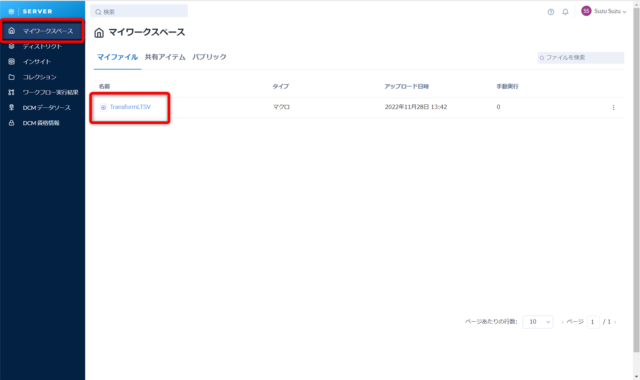Switch to the マイファイル tab
This screenshot has height=380, width=640.
tap(117, 57)
